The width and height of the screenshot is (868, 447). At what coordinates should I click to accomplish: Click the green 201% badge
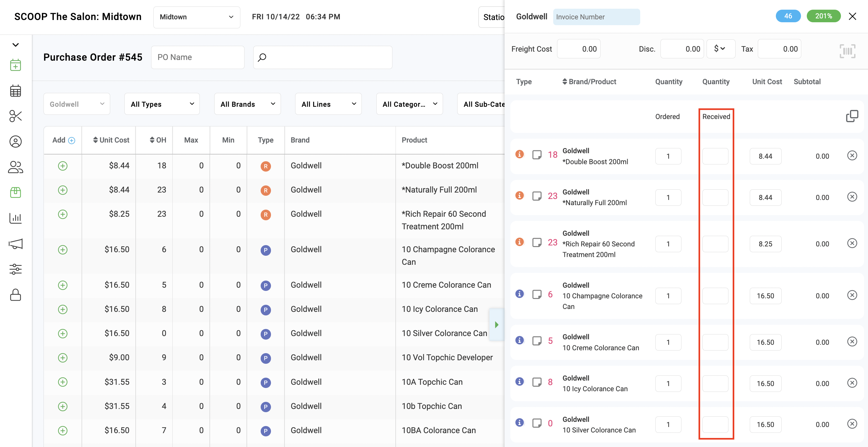tap(824, 16)
